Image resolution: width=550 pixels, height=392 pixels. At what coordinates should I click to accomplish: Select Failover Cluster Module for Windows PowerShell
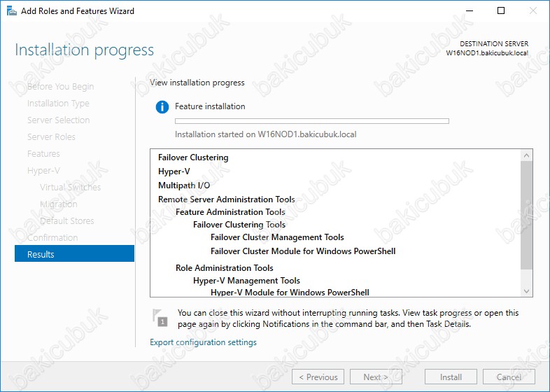[x=303, y=251]
